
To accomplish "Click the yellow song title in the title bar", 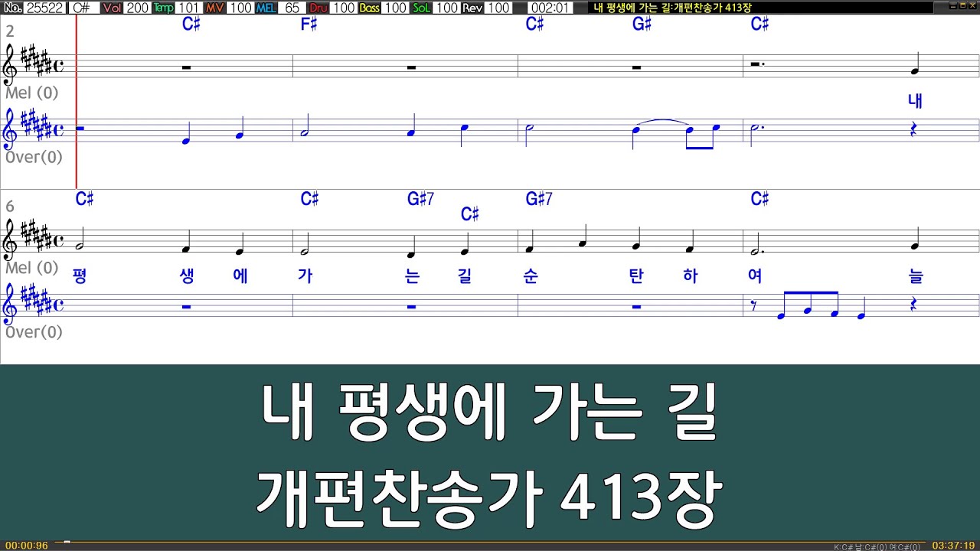I will point(673,8).
